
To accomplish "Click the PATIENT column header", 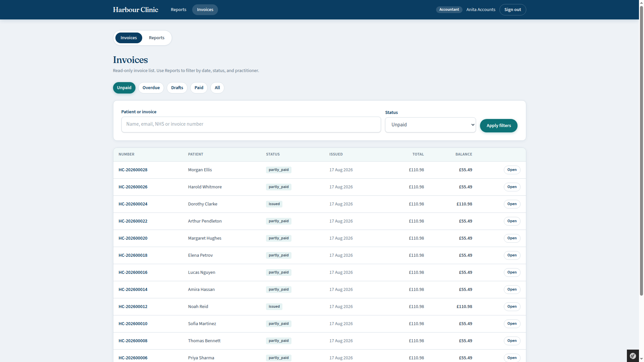I will (x=196, y=155).
